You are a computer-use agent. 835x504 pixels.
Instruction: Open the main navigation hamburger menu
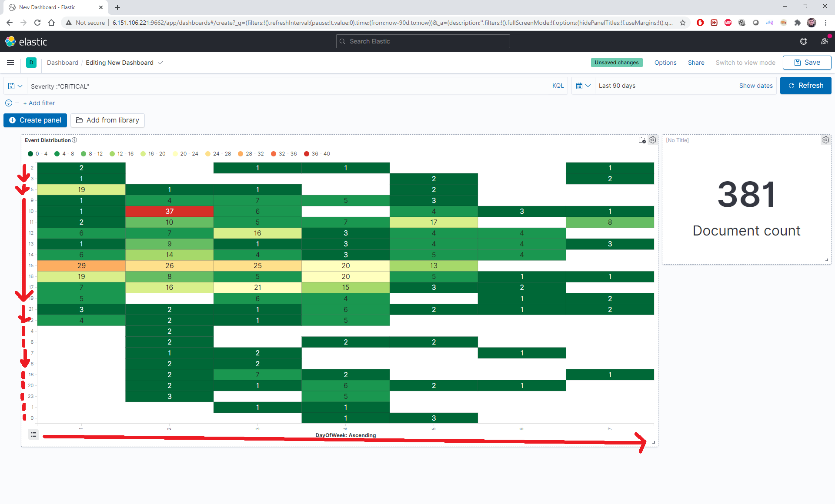pos(10,63)
